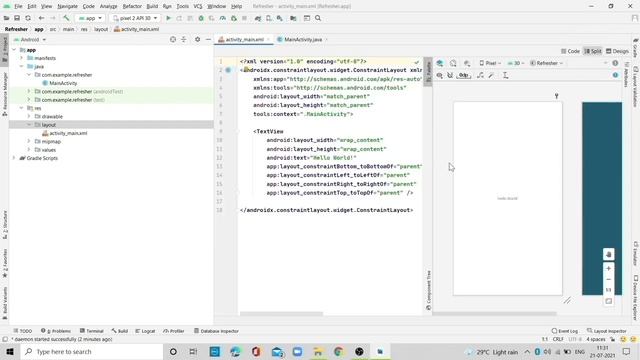Open the Logcat tool window

(145, 331)
